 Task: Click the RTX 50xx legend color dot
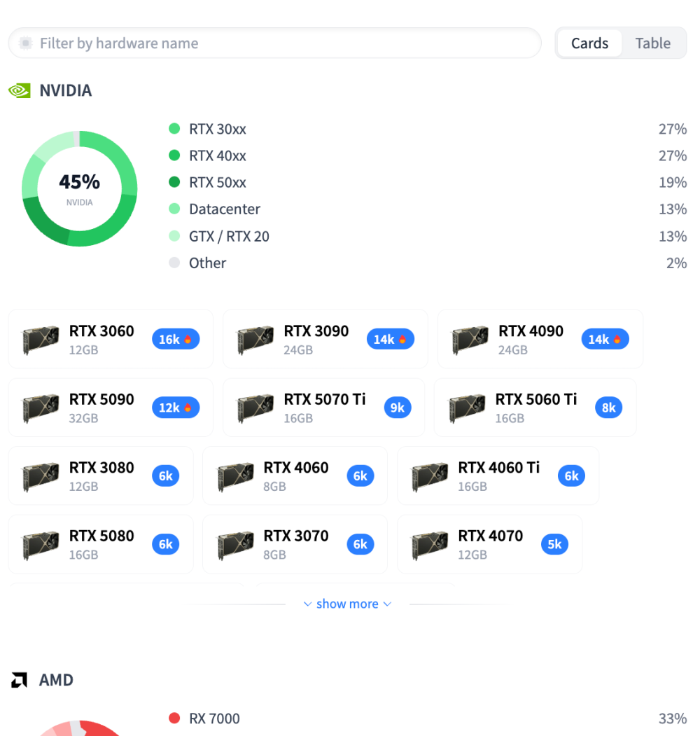(174, 182)
